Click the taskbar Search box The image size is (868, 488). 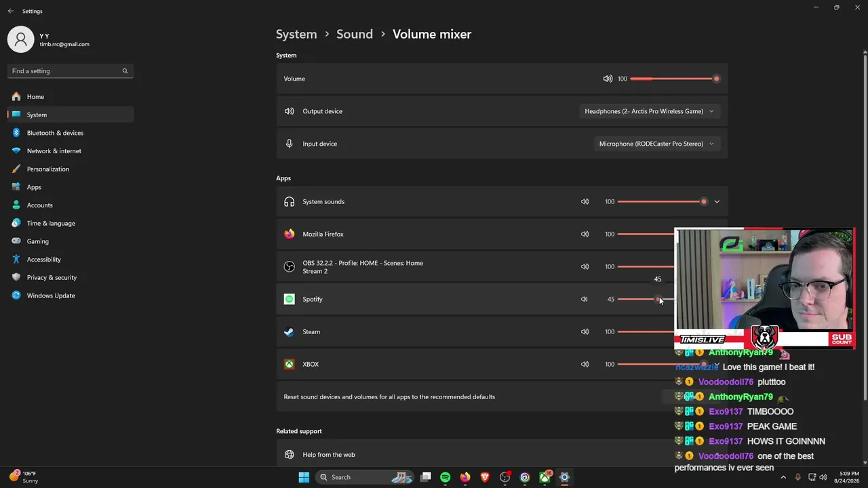tap(365, 477)
